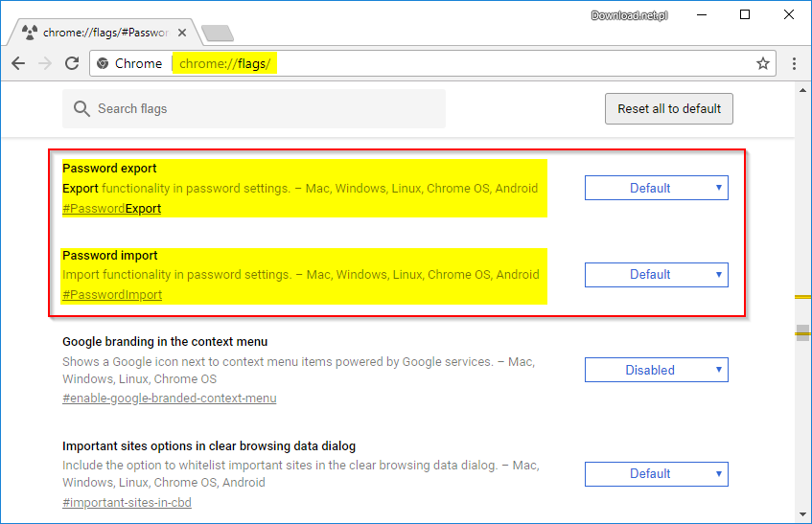This screenshot has height=524, width=812.
Task: Click the forward navigation arrow
Action: 45,63
